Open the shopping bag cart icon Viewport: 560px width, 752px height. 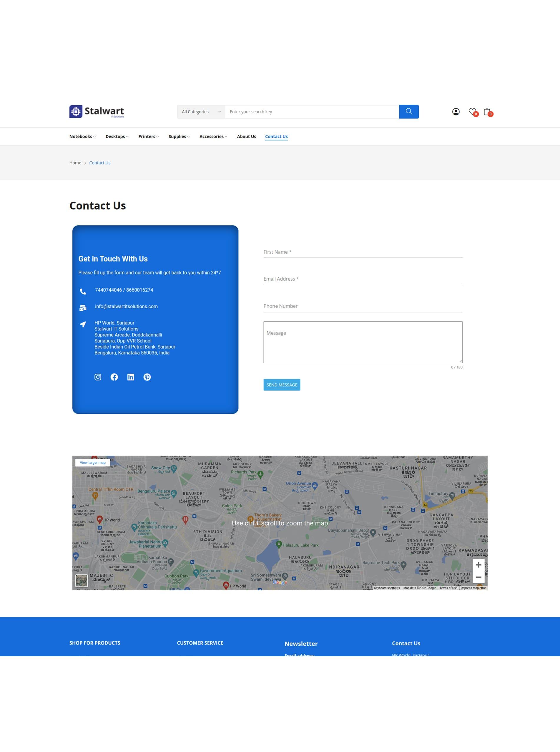tap(487, 112)
